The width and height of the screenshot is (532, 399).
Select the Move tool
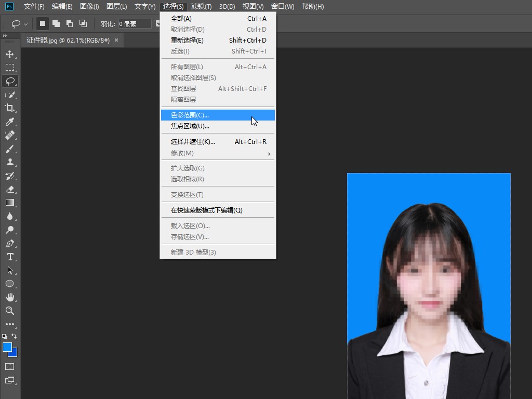coord(9,54)
